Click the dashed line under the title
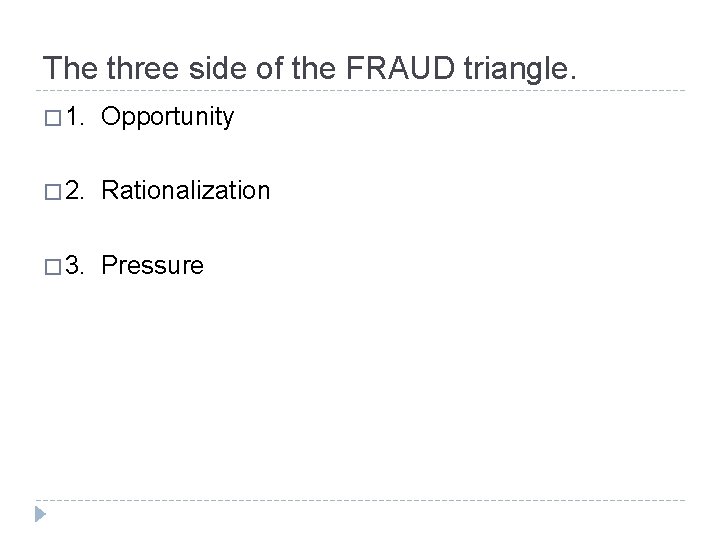Viewport: 720px width, 540px height. pos(360,90)
